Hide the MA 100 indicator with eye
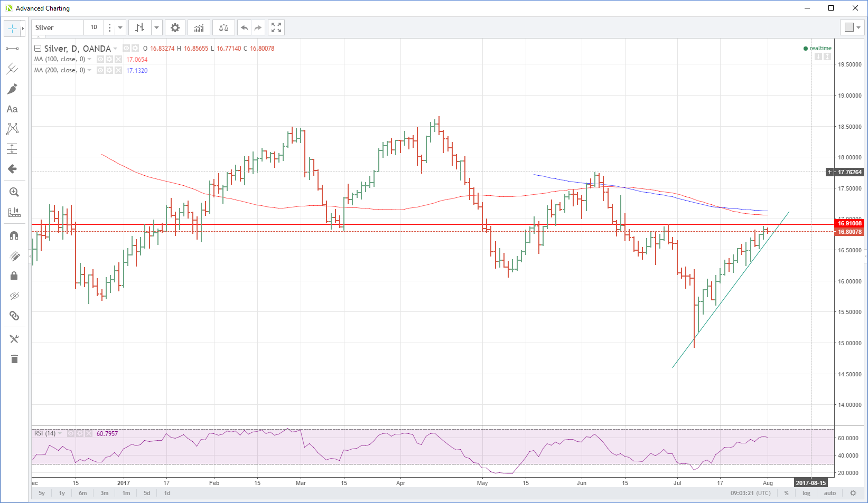Image resolution: width=868 pixels, height=503 pixels. coord(100,59)
